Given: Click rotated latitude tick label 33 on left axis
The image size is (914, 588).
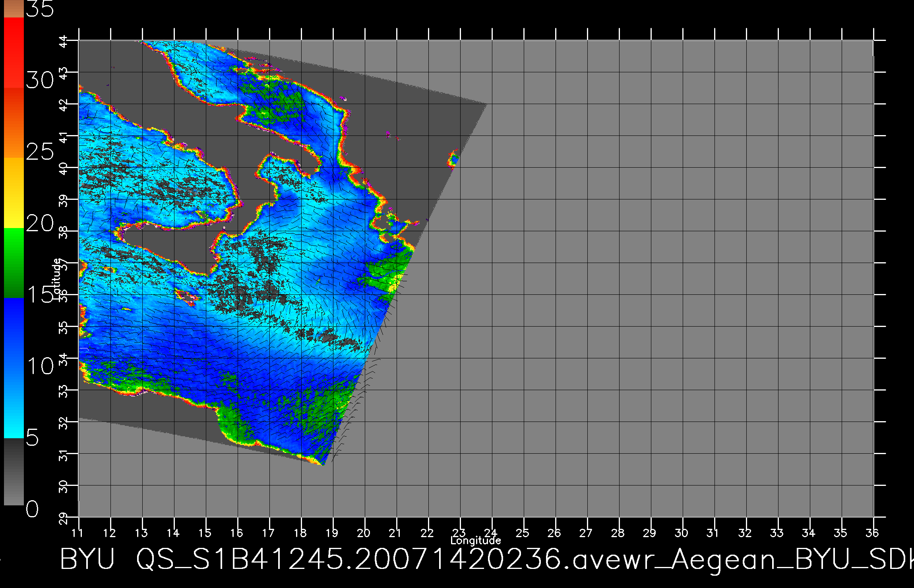Looking at the screenshot, I should coord(63,391).
